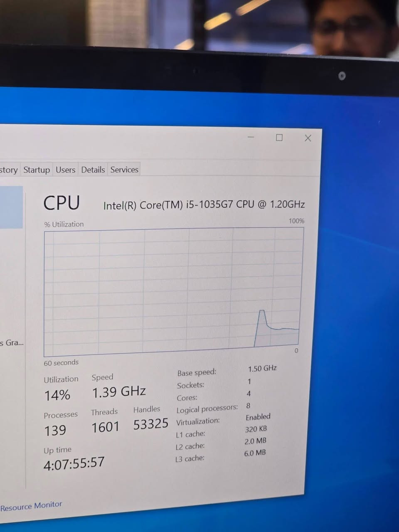Click the processes count '139'

[55, 430]
